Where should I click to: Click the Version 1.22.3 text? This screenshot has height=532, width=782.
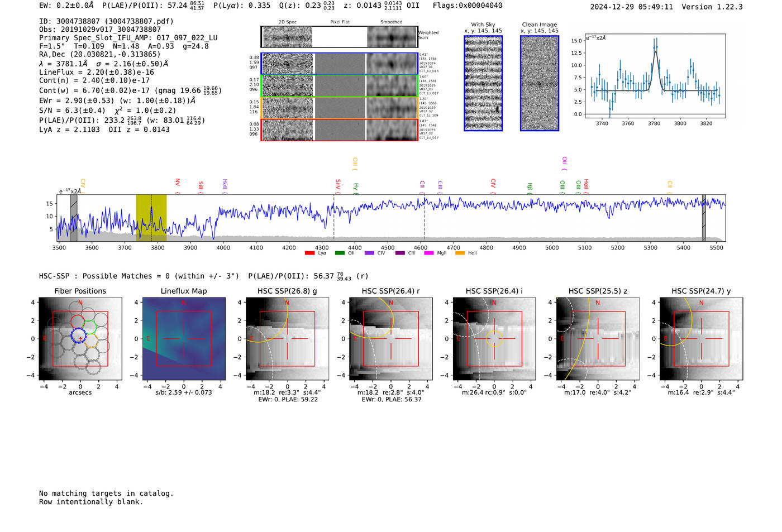pos(712,7)
